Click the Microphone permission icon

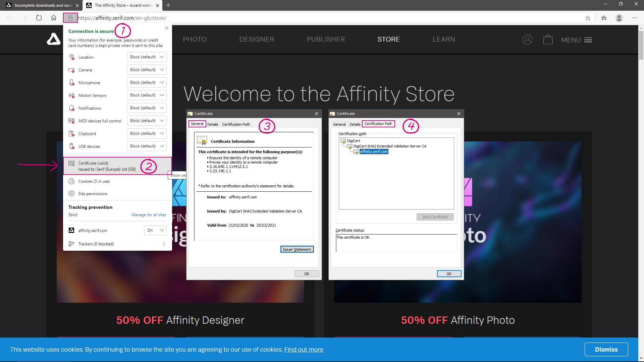pos(71,82)
